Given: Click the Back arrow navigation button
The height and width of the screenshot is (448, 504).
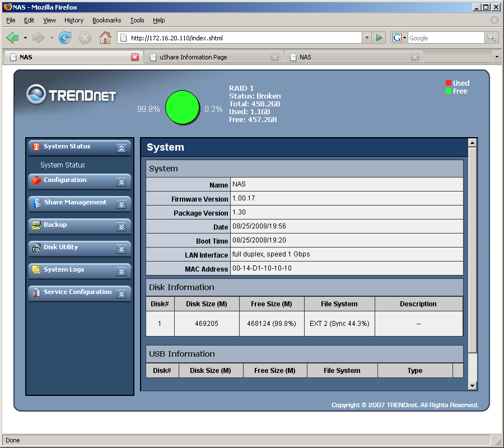Looking at the screenshot, I should point(13,38).
